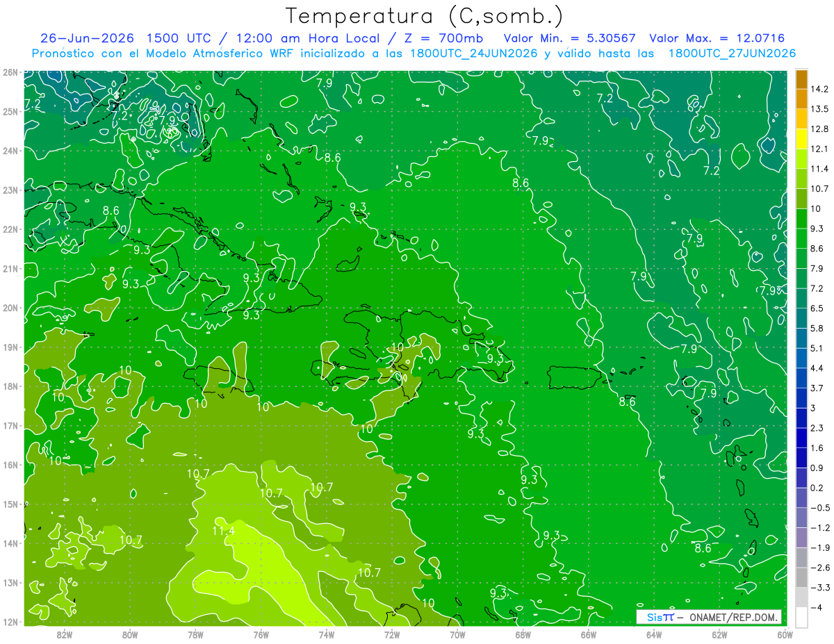Click the orange swatch between 13.5 and 14.2

click(x=802, y=99)
